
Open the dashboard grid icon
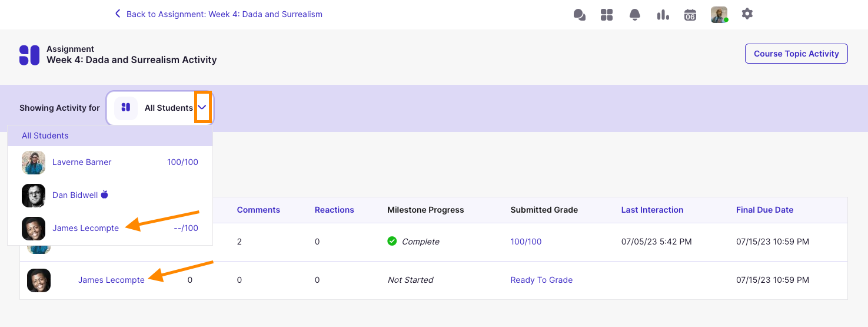click(607, 15)
